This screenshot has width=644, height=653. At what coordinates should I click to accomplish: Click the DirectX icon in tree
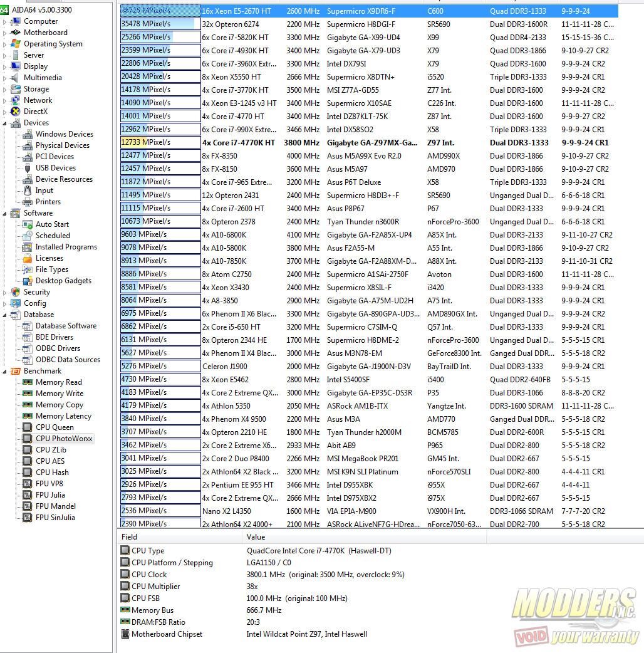16,111
